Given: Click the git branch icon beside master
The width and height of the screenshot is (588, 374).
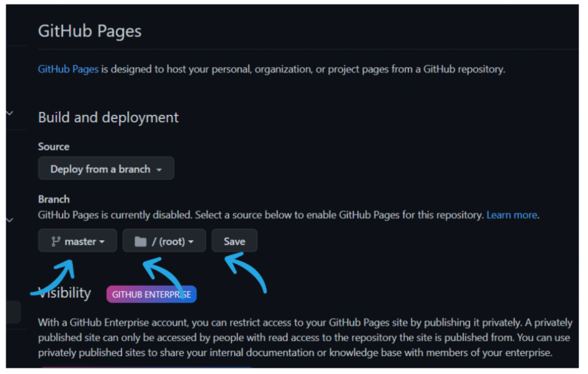Looking at the screenshot, I should tap(56, 241).
